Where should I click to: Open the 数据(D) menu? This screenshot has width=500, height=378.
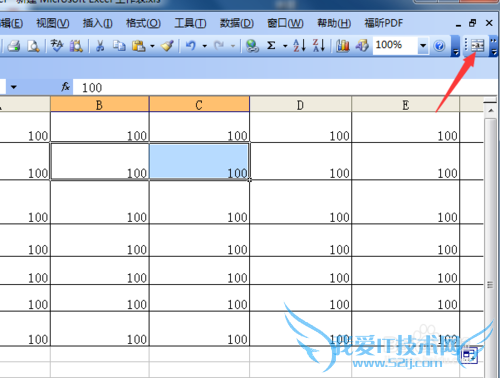click(x=237, y=23)
